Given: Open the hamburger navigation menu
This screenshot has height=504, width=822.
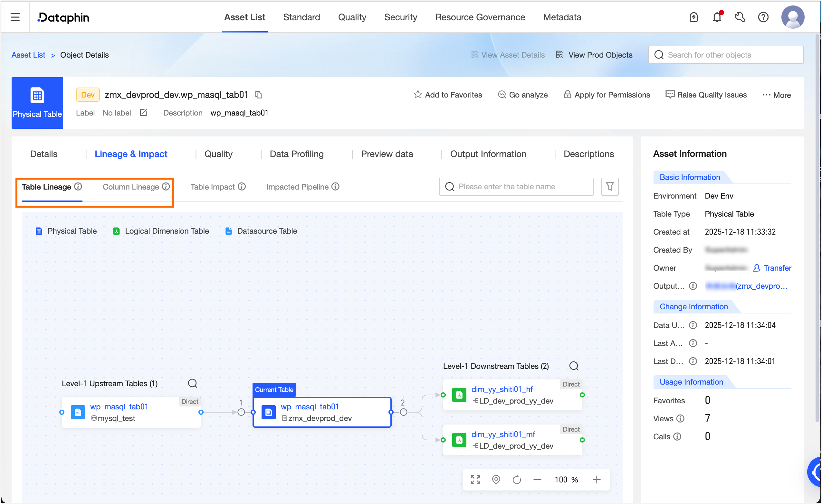Looking at the screenshot, I should coord(15,17).
